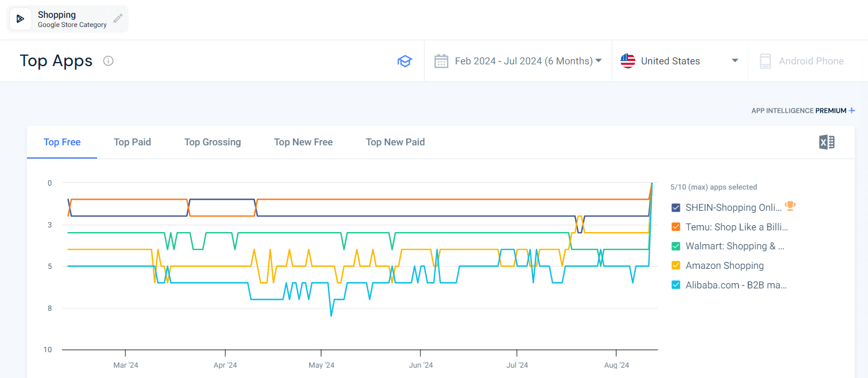Click the United States flag icon
Image resolution: width=868 pixels, height=378 pixels.
628,61
